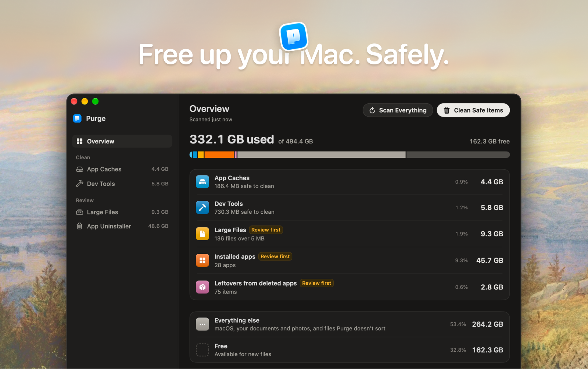This screenshot has height=369, width=588.
Task: Click the 48.6 GB size in sidebar
Action: pyautogui.click(x=158, y=226)
